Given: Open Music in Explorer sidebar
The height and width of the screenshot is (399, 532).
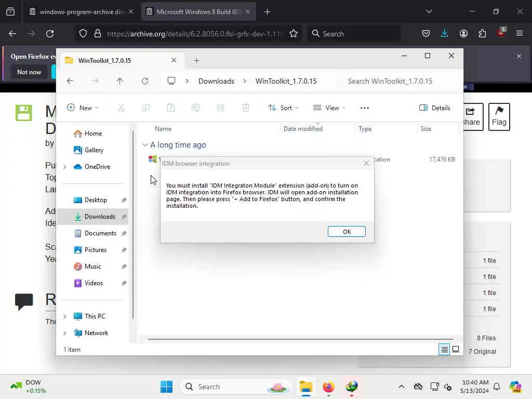Looking at the screenshot, I should [x=92, y=267].
